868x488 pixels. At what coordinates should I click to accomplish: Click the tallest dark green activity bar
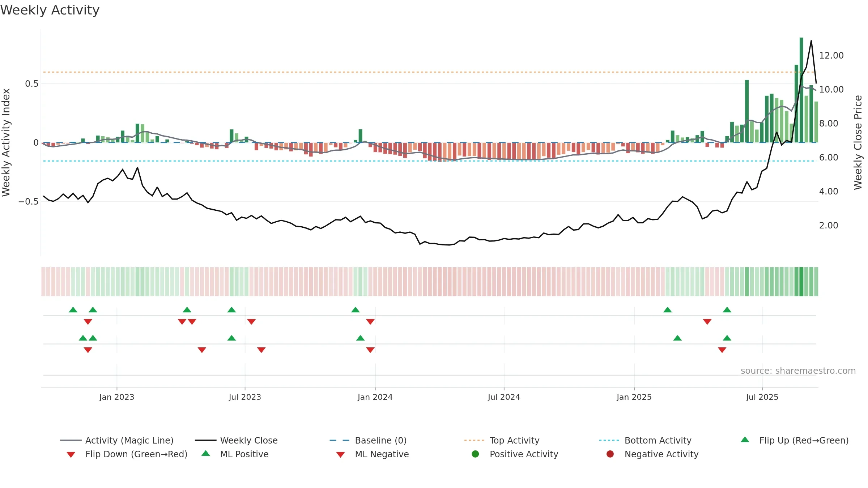click(x=801, y=90)
